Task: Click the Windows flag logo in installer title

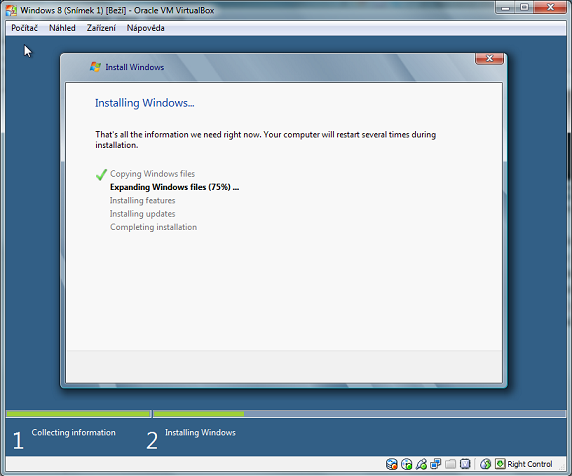Action: coord(95,67)
